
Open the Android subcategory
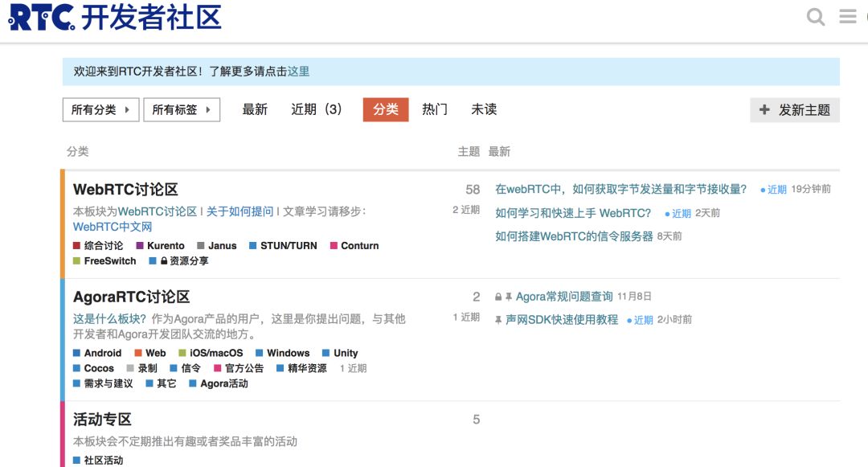click(x=97, y=353)
